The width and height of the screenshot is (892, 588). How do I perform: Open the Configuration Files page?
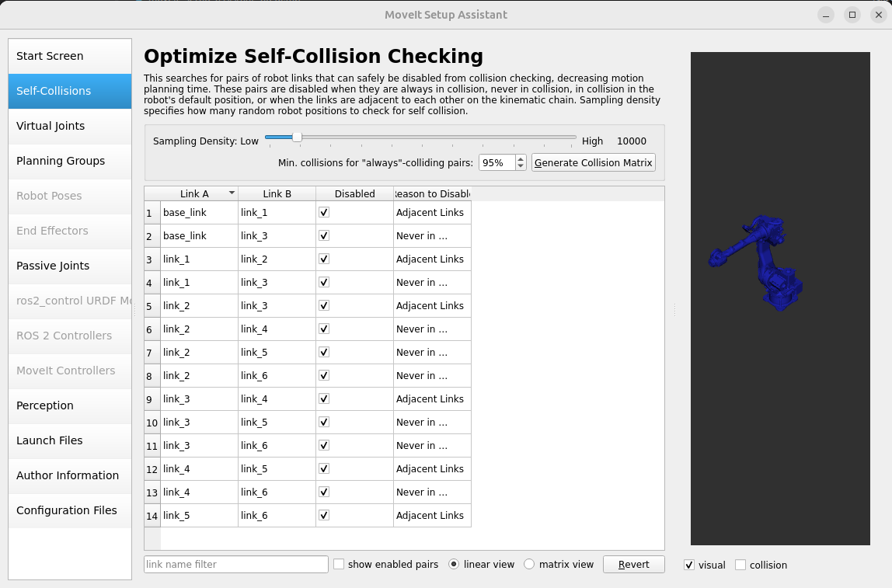coord(70,510)
